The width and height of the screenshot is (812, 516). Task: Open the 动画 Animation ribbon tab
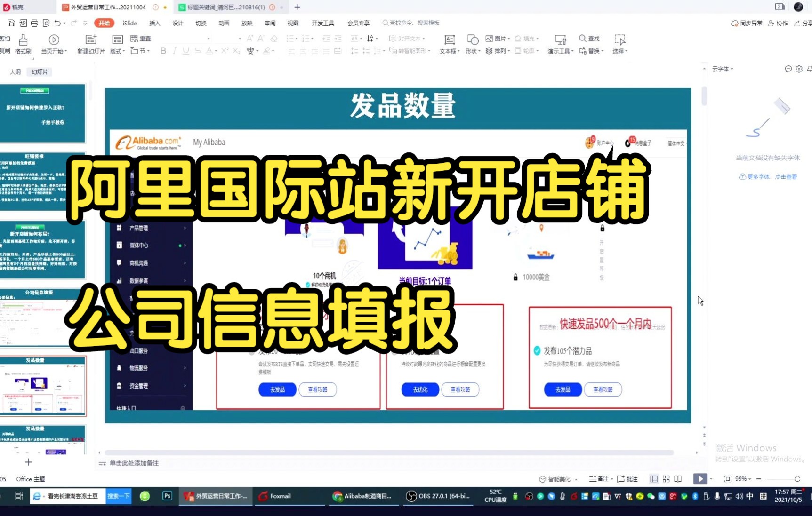[224, 23]
